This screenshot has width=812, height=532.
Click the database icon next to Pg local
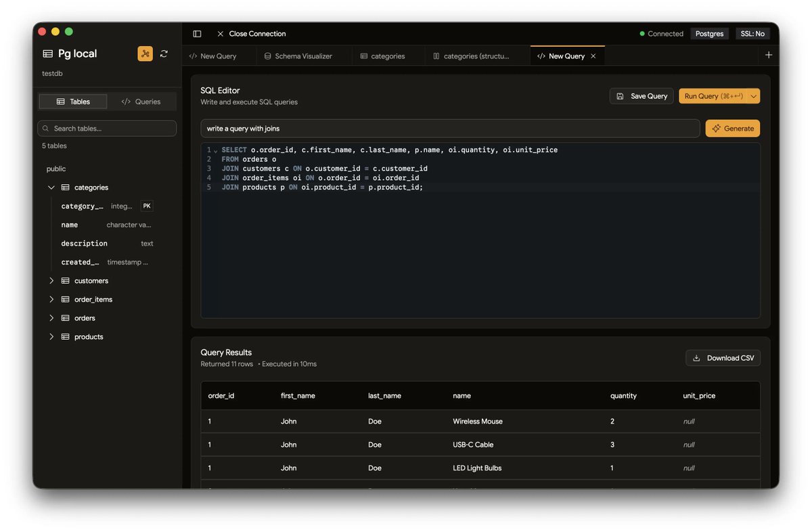47,53
